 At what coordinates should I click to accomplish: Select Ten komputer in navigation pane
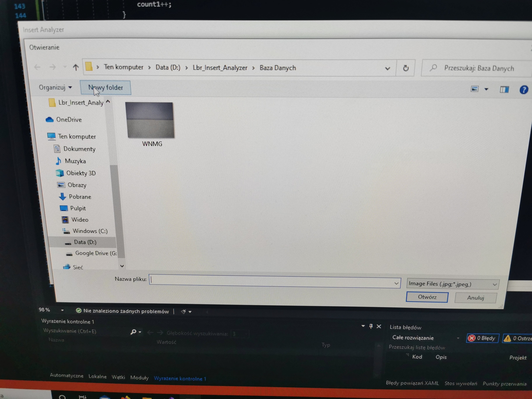tap(71, 136)
